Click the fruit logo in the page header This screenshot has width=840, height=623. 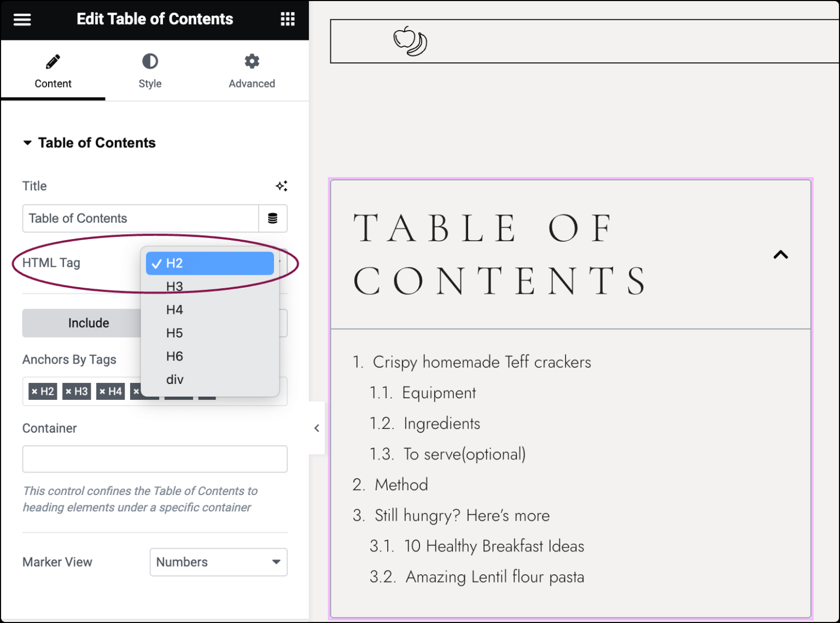click(409, 40)
